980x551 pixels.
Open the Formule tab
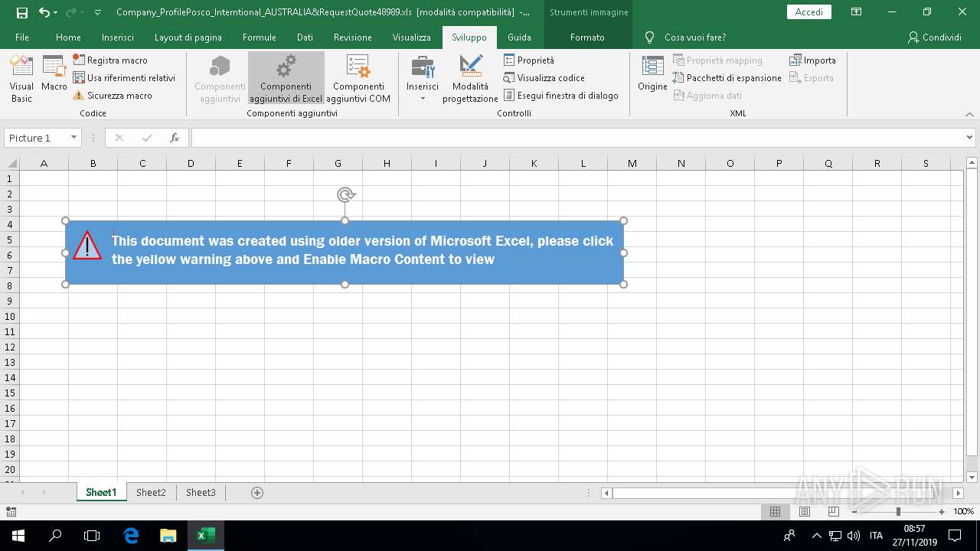[260, 37]
